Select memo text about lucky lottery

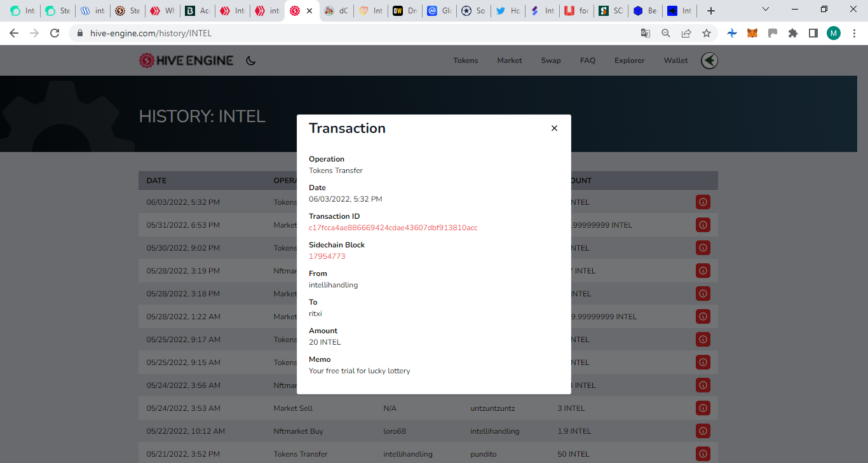coord(360,371)
